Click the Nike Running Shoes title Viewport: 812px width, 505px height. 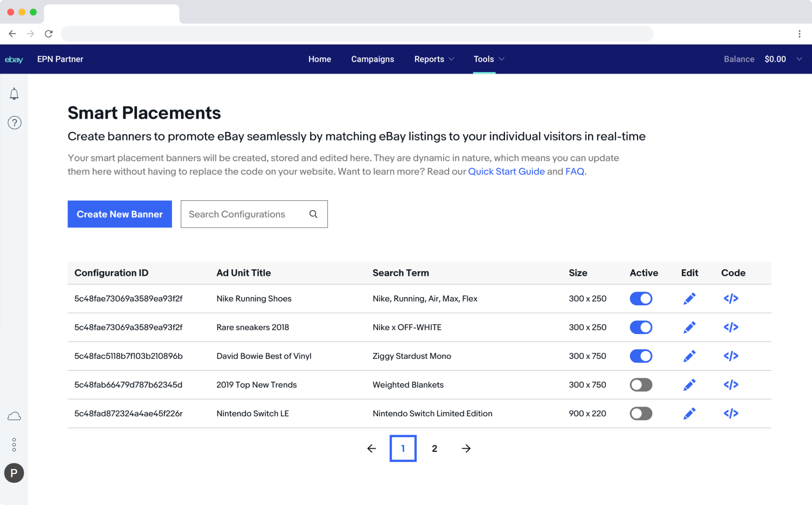point(254,299)
